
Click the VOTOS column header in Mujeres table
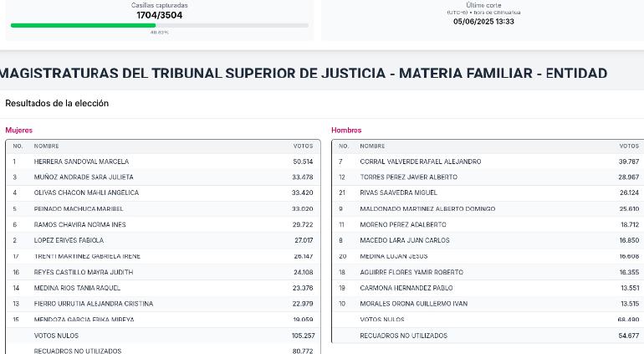click(303, 146)
